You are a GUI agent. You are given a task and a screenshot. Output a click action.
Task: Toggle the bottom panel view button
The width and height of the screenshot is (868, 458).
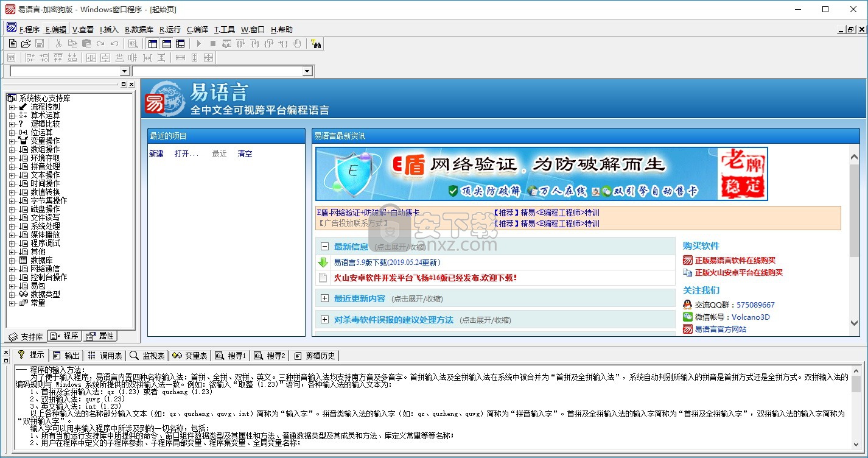tap(166, 43)
